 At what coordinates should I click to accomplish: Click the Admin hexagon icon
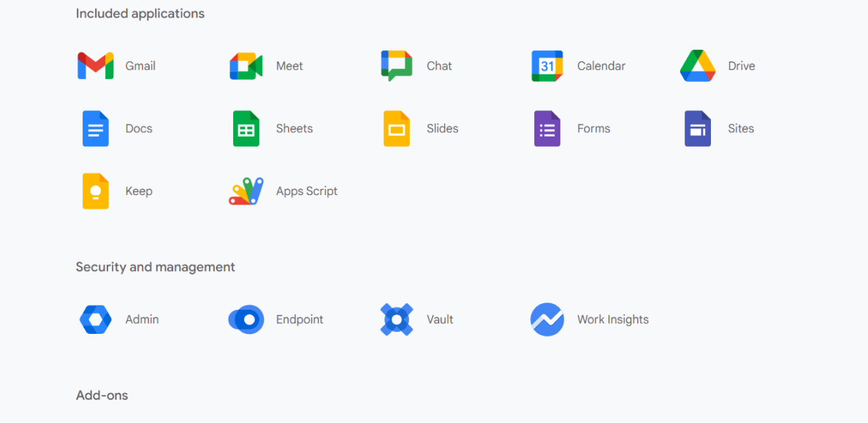(95, 319)
